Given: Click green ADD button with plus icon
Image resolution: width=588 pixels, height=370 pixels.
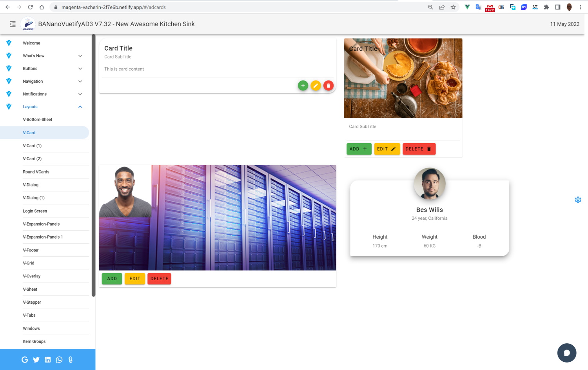Looking at the screenshot, I should click(359, 149).
